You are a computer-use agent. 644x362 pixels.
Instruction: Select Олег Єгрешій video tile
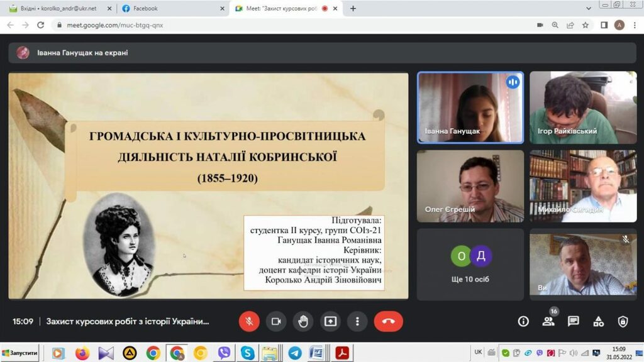tap(470, 186)
